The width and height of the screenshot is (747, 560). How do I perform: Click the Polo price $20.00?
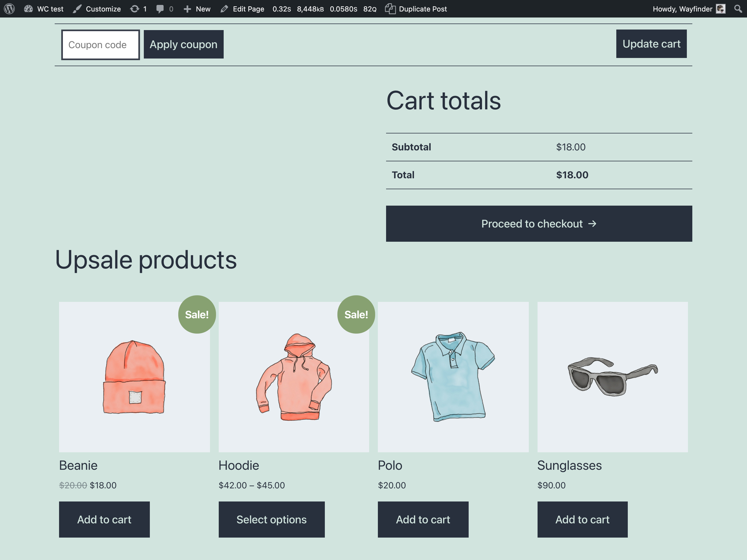(x=392, y=485)
